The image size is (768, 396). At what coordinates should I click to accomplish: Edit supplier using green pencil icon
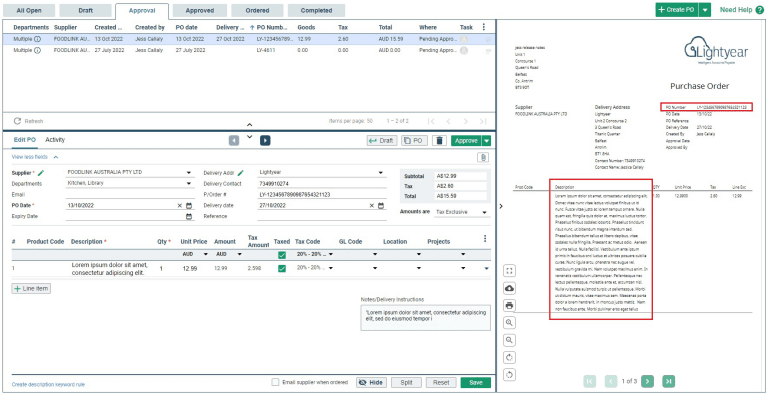click(41, 173)
